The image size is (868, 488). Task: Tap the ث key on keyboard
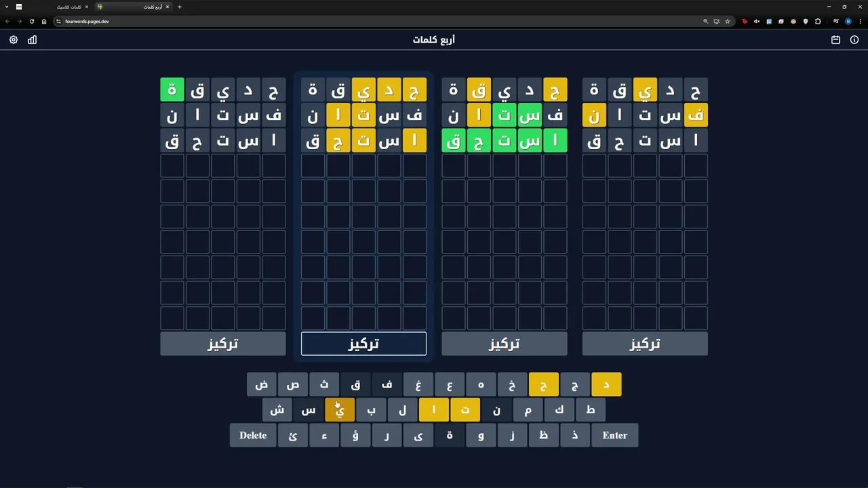click(x=324, y=384)
